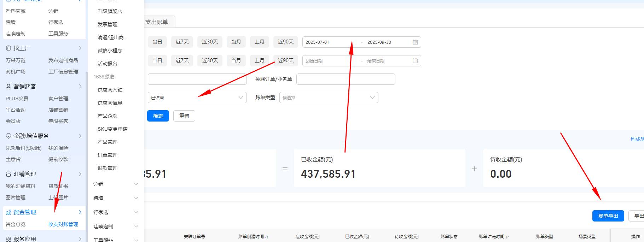
Task: Sort by 账单结清时间 column arrows
Action: coord(507,237)
